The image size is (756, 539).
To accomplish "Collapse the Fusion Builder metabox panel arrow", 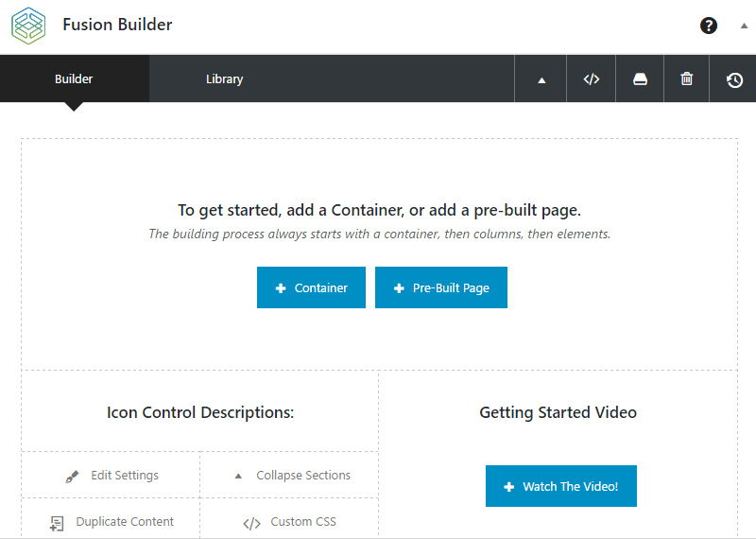I will click(744, 26).
